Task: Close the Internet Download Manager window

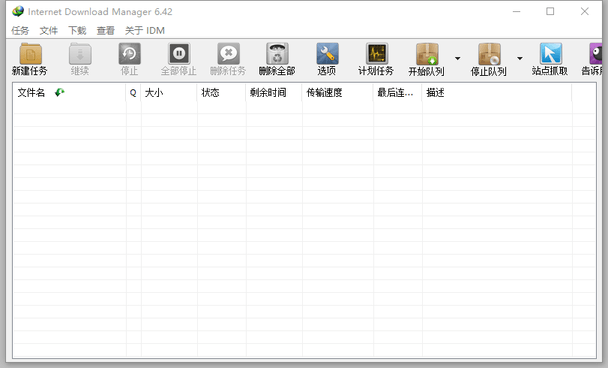Action: 585,12
